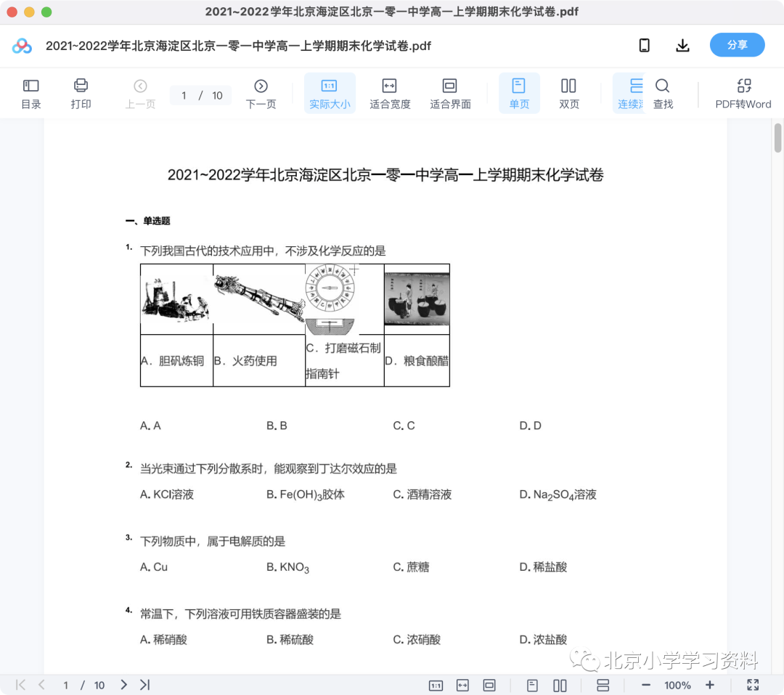Image resolution: width=784 pixels, height=695 pixels.
Task: Zoom in with the plus button
Action: coord(710,685)
